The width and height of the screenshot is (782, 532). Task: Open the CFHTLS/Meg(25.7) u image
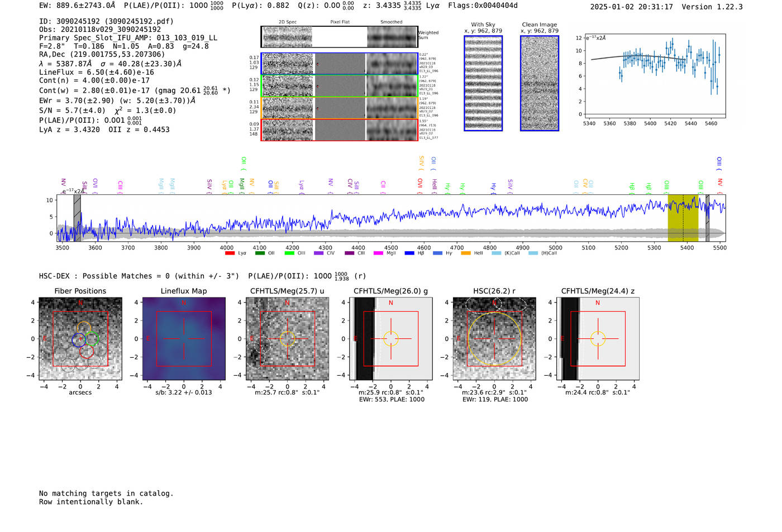pyautogui.click(x=287, y=339)
